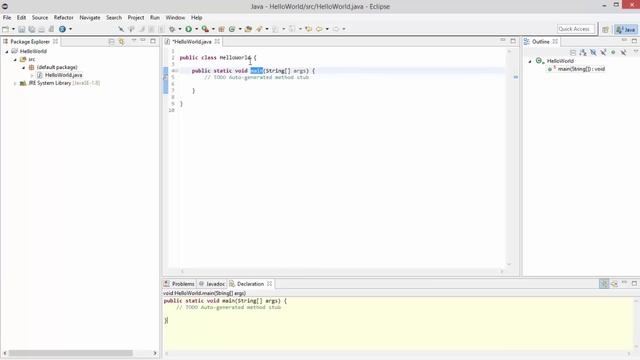Open the Package Explorer view menu arrow
Image resolution: width=640 pixels, height=360 pixels.
click(133, 41)
